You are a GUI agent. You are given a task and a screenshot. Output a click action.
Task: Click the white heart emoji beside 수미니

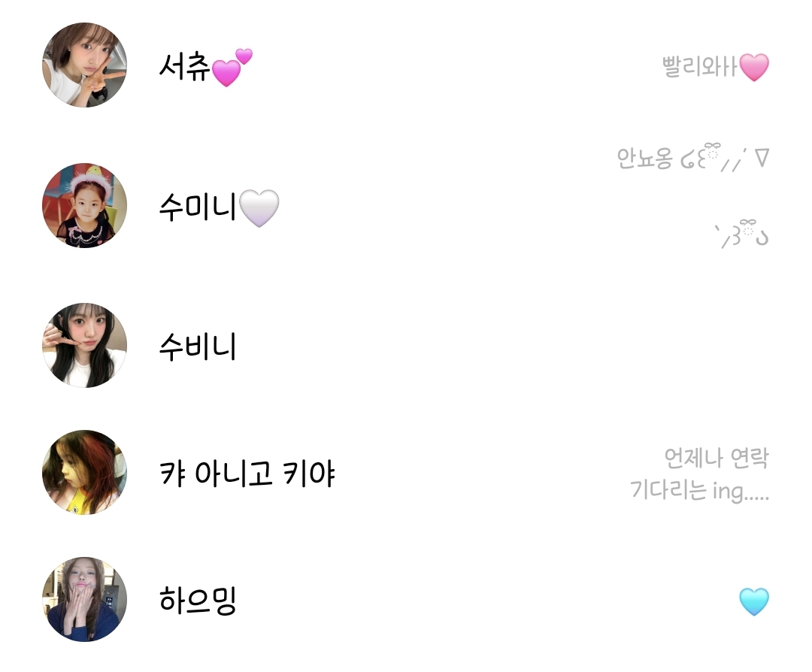(x=259, y=208)
